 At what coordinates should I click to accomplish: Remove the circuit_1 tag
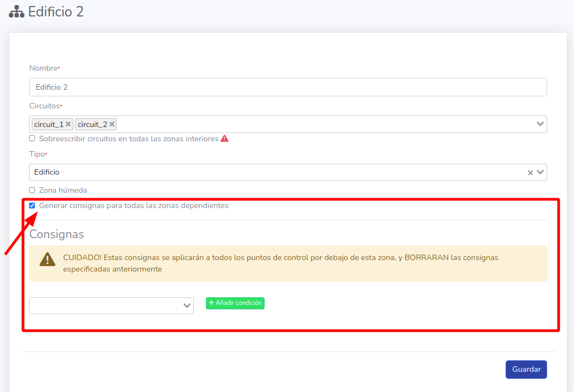coord(68,124)
